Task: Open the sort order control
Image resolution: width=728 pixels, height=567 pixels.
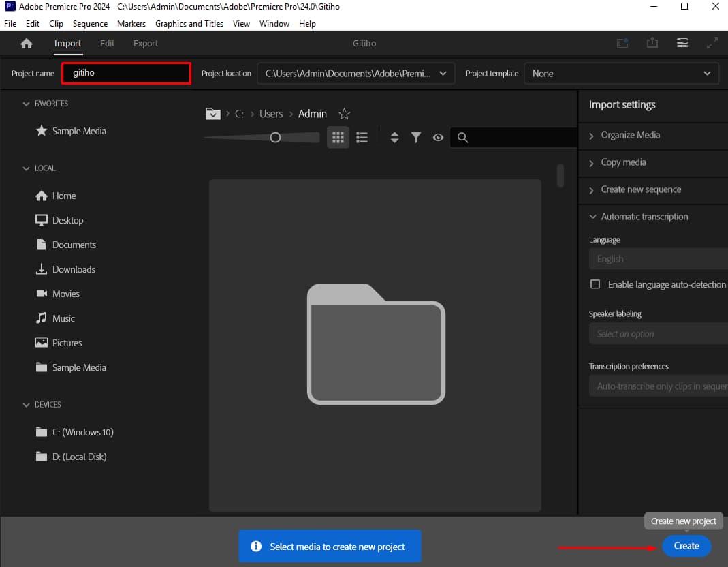Action: pyautogui.click(x=394, y=137)
